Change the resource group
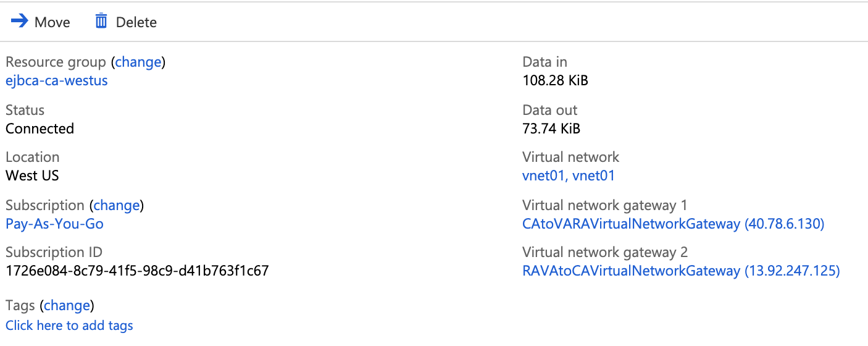Viewport: 868px width, 346px height. (x=138, y=62)
